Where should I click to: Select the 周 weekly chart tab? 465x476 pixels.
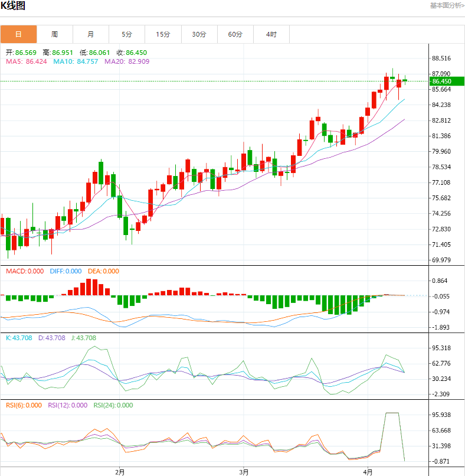coord(54,34)
